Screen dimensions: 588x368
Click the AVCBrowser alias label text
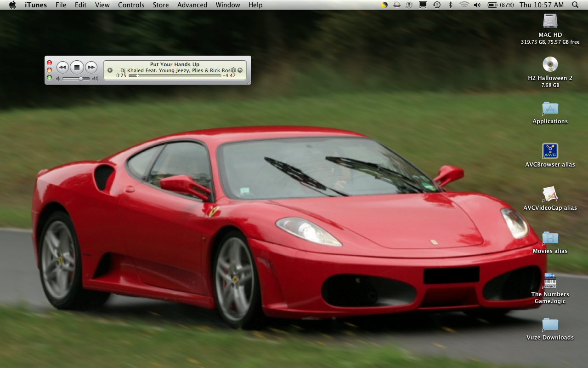point(550,165)
